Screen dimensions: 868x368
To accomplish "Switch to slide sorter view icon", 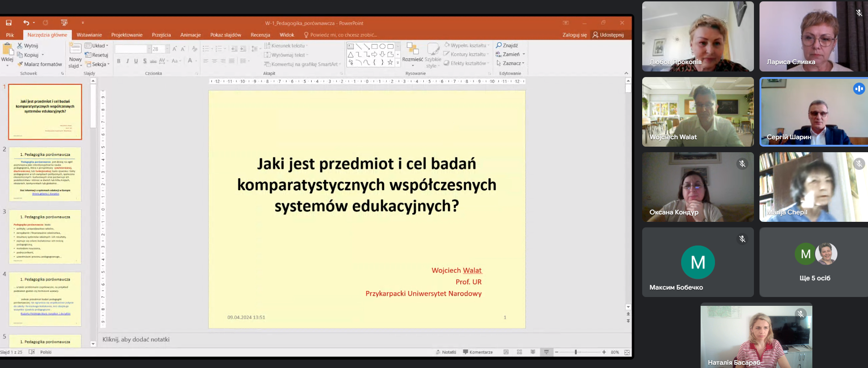I will pyautogui.click(x=519, y=352).
